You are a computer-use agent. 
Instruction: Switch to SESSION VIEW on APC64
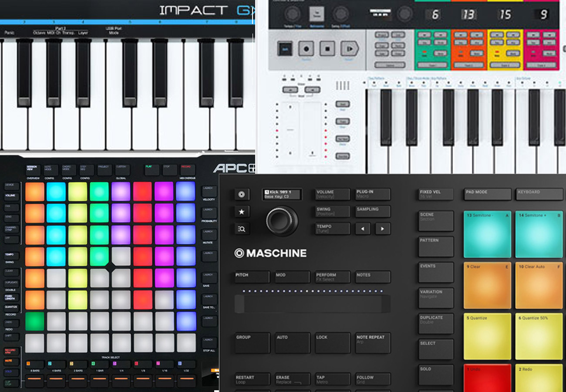pos(32,169)
